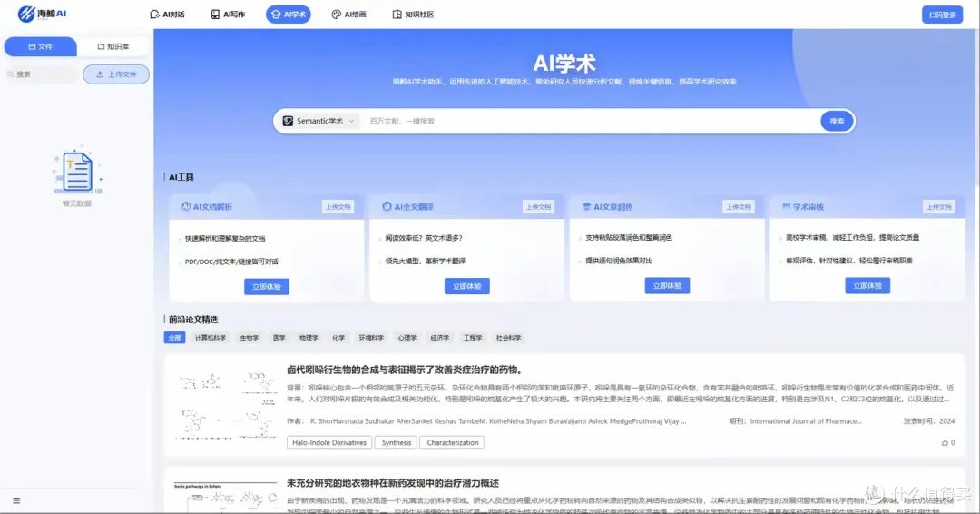Open the 卤代吲哚衍生物 paper title
The width and height of the screenshot is (980, 514).
tap(405, 371)
